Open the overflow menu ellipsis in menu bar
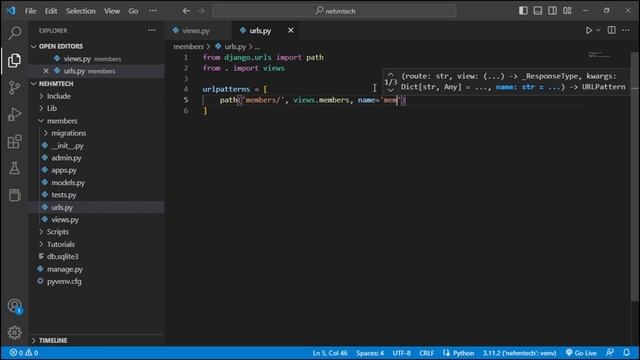 point(153,11)
